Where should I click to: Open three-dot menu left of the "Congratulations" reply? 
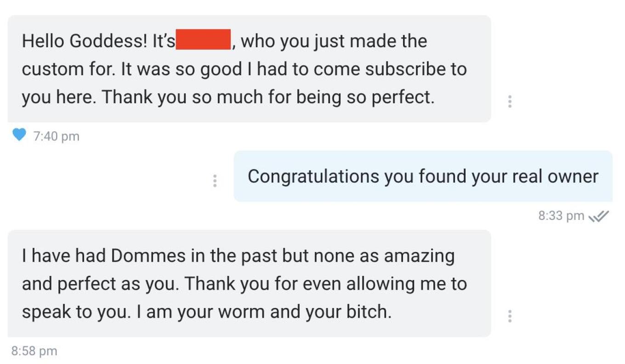click(x=215, y=181)
